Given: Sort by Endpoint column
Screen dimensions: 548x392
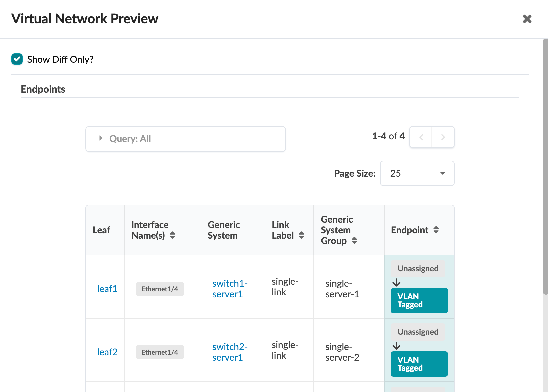Looking at the screenshot, I should (x=436, y=230).
